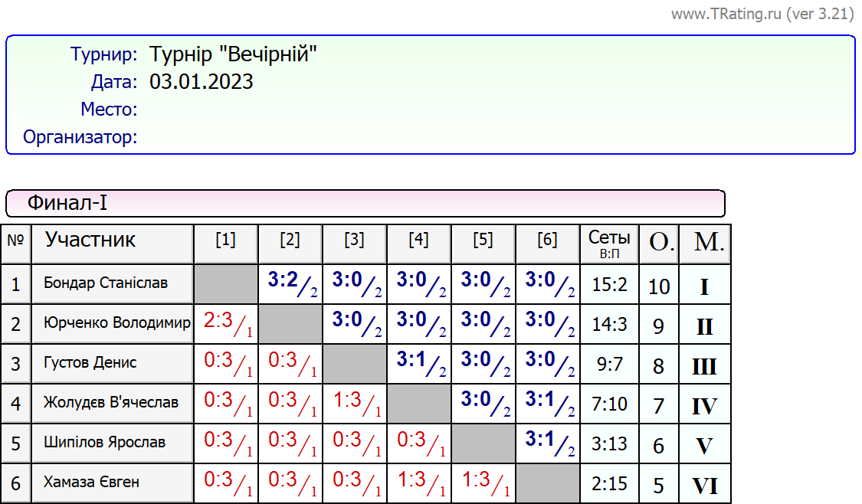Select player Юрченко Володимир
862x504 pixels.
tap(116, 323)
